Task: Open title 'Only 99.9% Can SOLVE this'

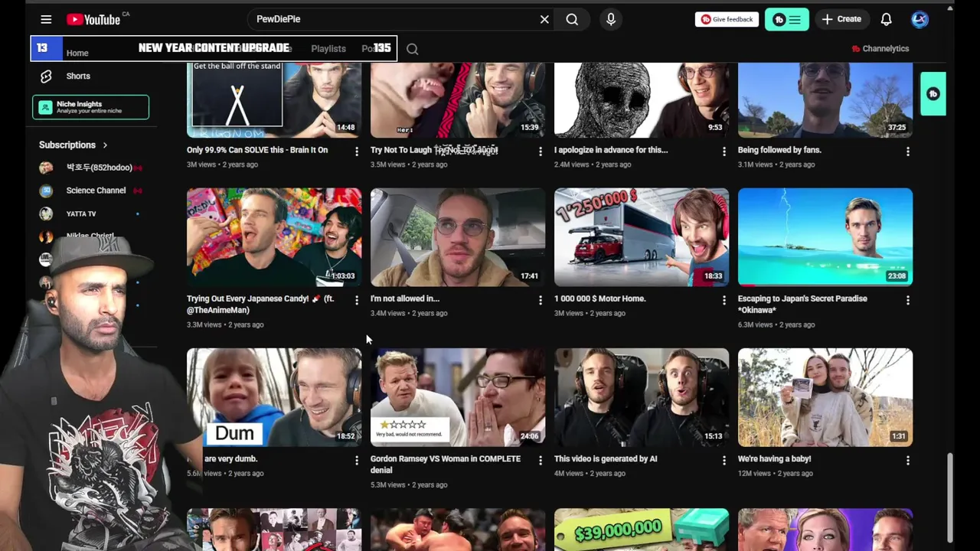Action: coord(257,150)
